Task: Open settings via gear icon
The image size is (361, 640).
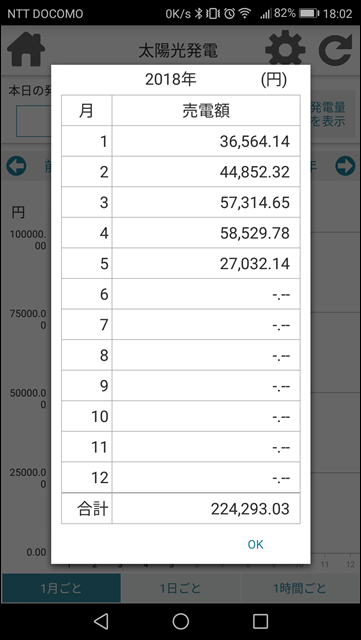Action: point(285,49)
